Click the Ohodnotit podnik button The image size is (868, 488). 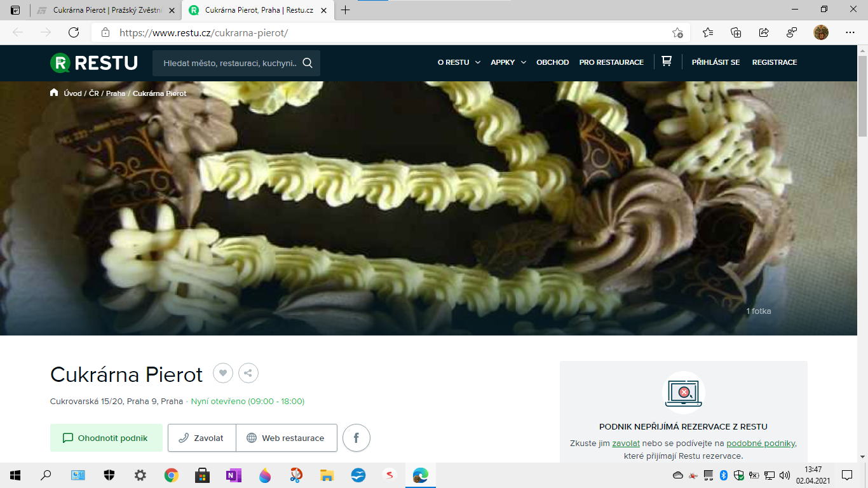[106, 438]
